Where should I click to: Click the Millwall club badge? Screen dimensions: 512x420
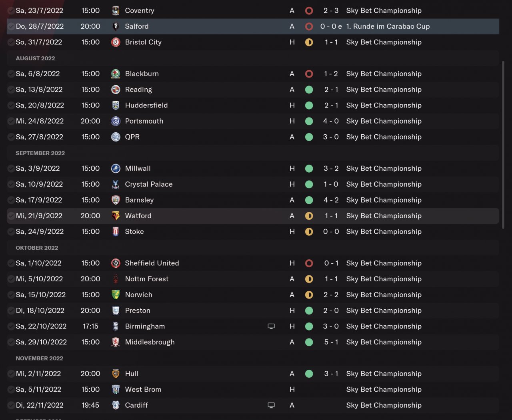[116, 169]
